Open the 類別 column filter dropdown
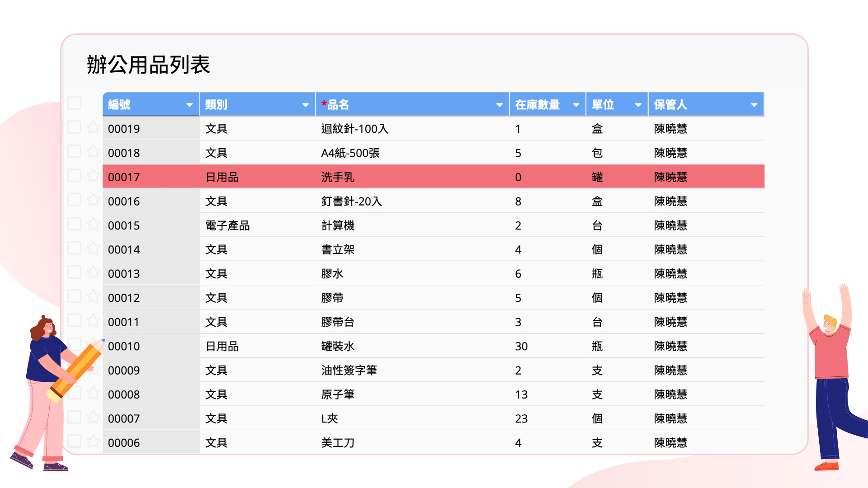The image size is (868, 488). point(306,105)
